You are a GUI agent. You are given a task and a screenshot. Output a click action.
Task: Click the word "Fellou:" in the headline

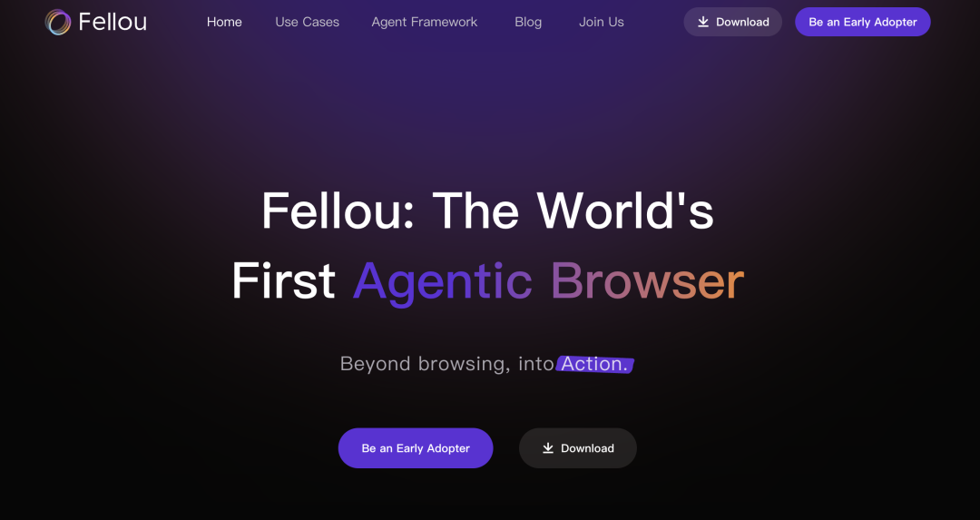click(x=338, y=211)
